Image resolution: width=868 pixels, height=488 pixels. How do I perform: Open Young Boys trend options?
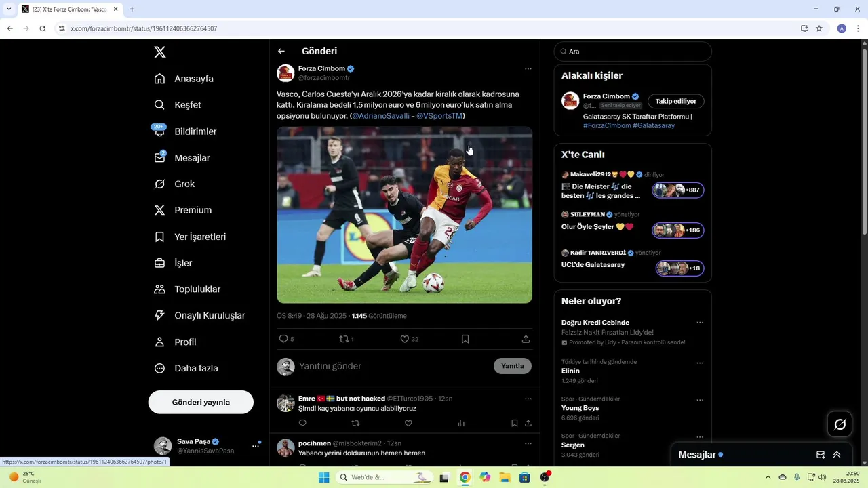tap(700, 399)
